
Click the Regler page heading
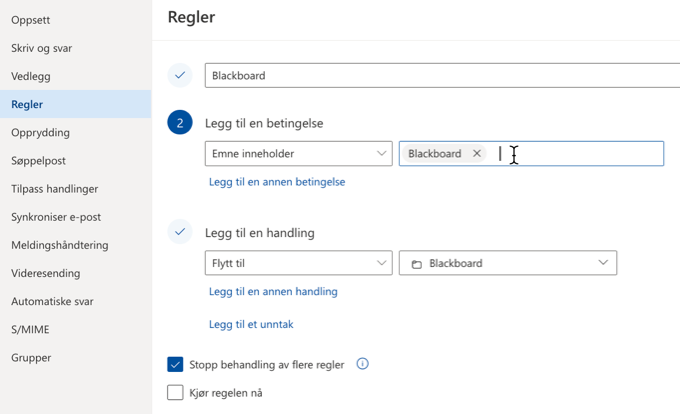[191, 17]
